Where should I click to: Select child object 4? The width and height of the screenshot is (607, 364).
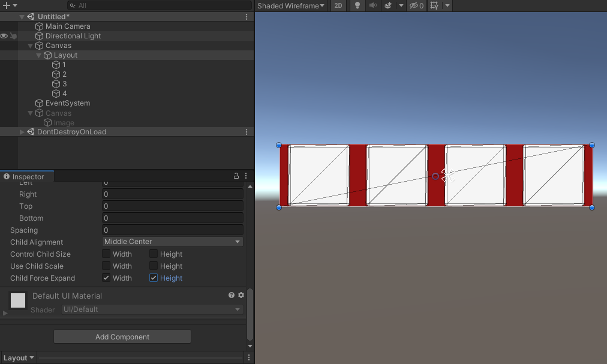pos(64,94)
